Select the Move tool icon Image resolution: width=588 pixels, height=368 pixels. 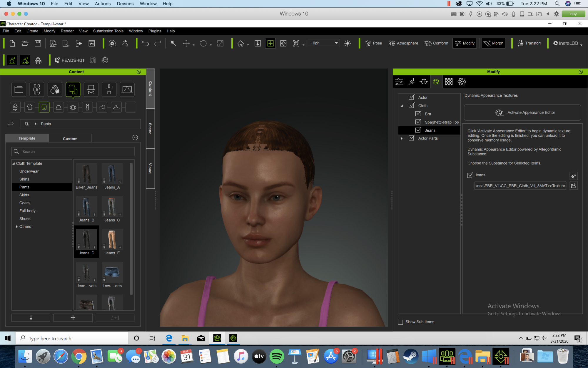coord(186,43)
